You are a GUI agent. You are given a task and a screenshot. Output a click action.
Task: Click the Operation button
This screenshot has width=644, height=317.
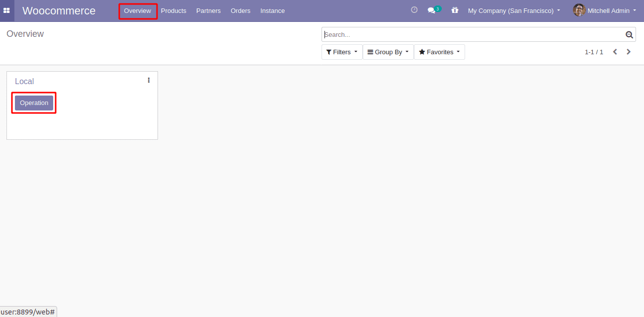point(34,103)
